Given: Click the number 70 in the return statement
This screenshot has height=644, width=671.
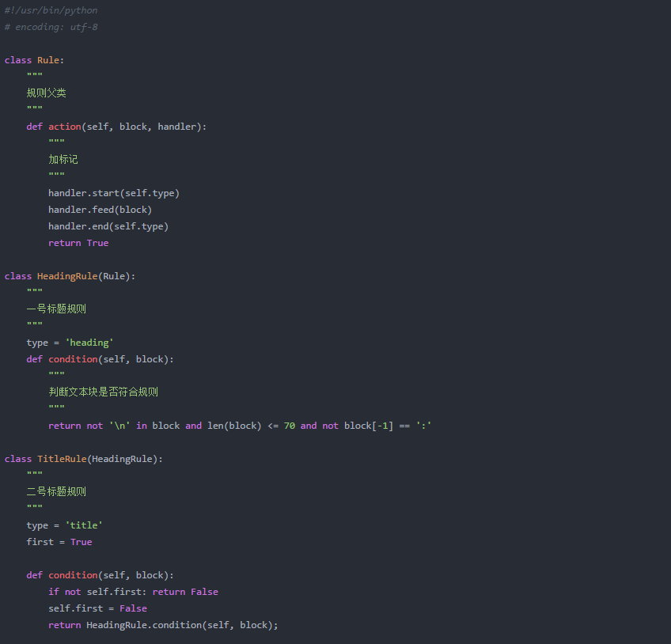Looking at the screenshot, I should [x=290, y=426].
